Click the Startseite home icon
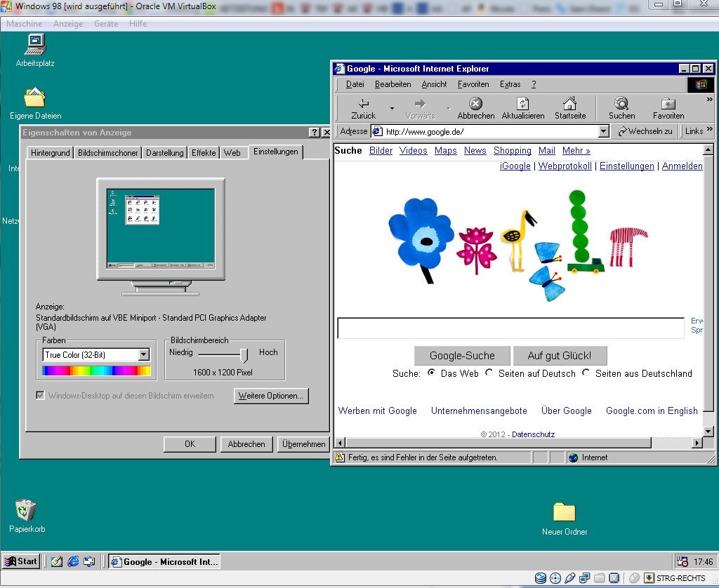 click(x=570, y=103)
